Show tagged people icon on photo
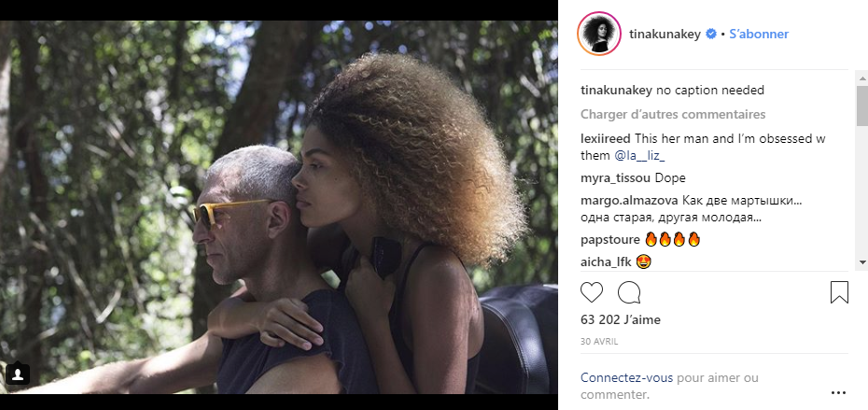868x410 pixels. pos(18,375)
